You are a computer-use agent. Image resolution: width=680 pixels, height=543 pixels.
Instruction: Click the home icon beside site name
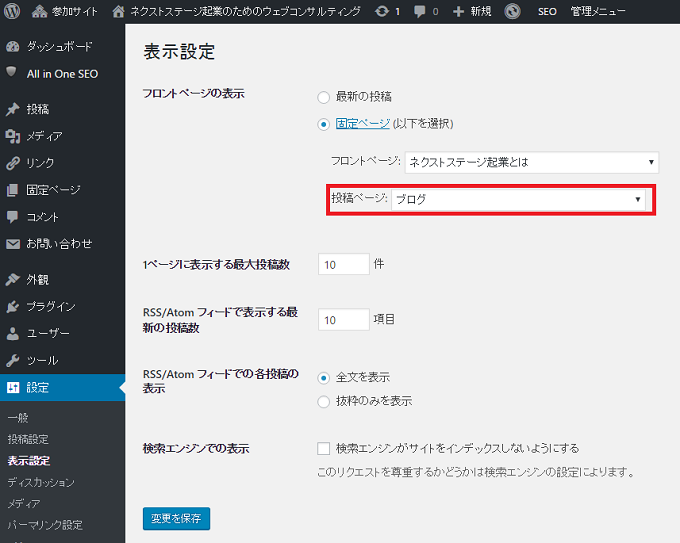[118, 12]
